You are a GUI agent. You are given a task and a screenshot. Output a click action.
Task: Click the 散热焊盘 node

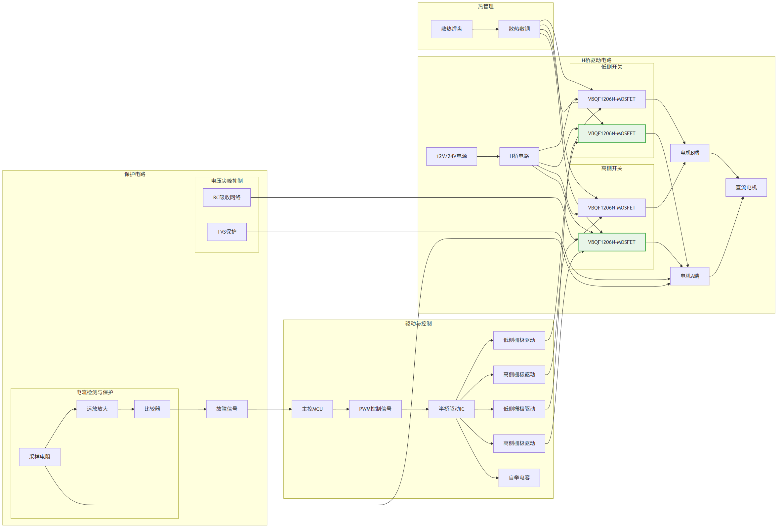coord(451,29)
